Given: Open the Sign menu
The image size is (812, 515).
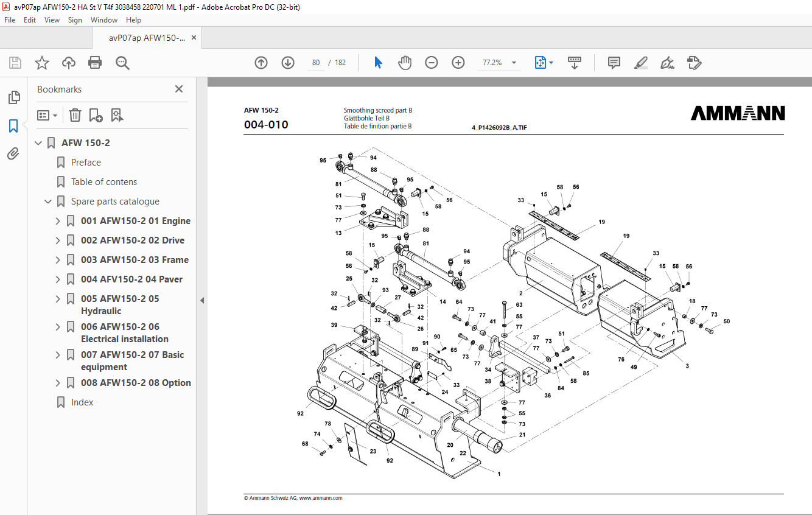Looking at the screenshot, I should (x=75, y=20).
